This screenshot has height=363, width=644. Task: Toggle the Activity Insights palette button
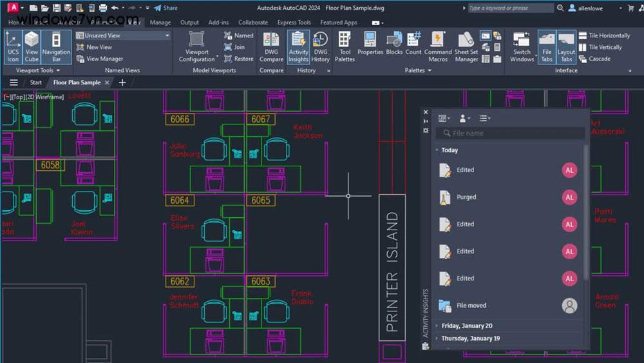(298, 47)
